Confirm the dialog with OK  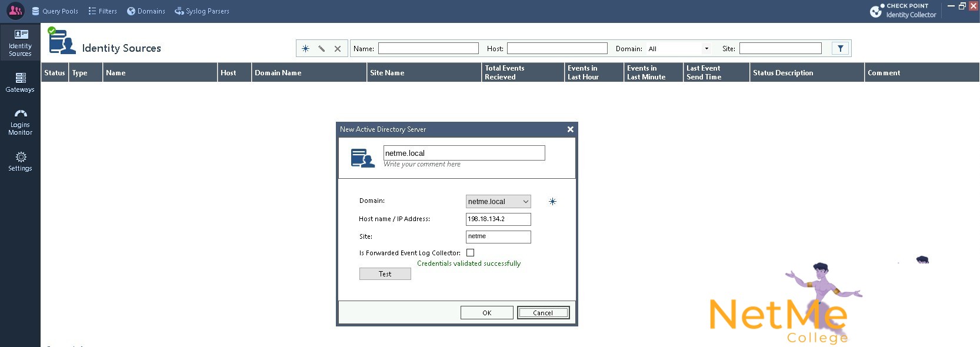coord(487,313)
